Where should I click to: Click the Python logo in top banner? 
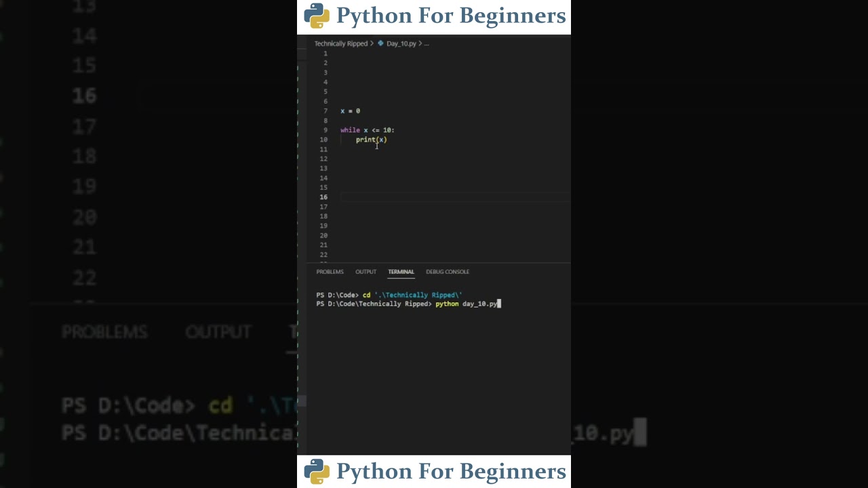pos(317,16)
